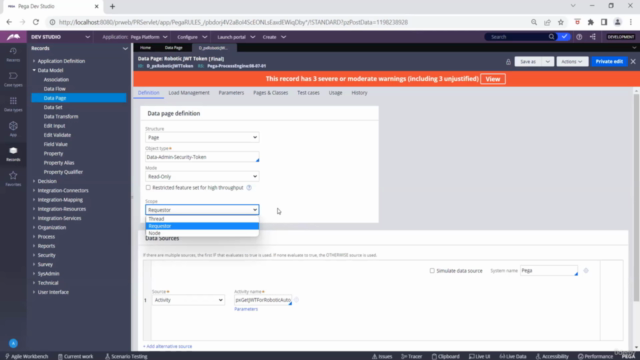The height and width of the screenshot is (360, 640).
Task: Click info icon beside System name field
Action: [586, 271]
